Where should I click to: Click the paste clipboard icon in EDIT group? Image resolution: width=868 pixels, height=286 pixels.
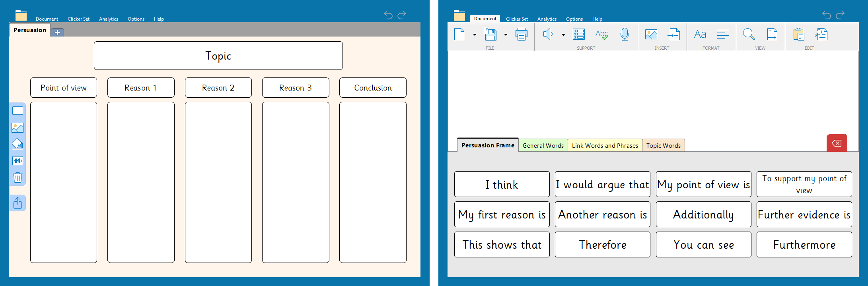(798, 35)
